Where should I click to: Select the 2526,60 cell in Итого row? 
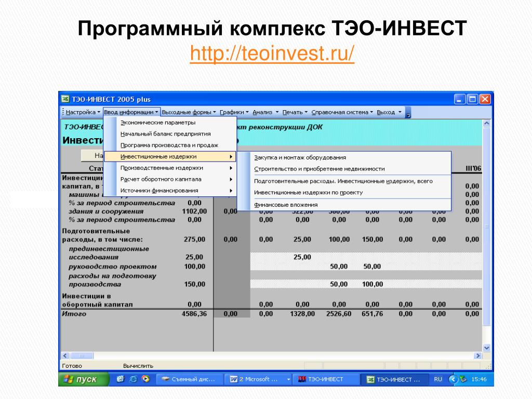[x=339, y=314]
